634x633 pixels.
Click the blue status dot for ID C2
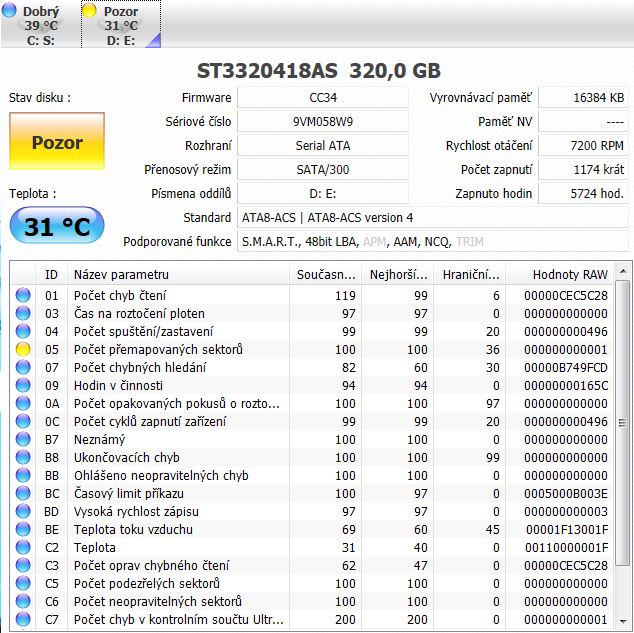pyautogui.click(x=23, y=547)
